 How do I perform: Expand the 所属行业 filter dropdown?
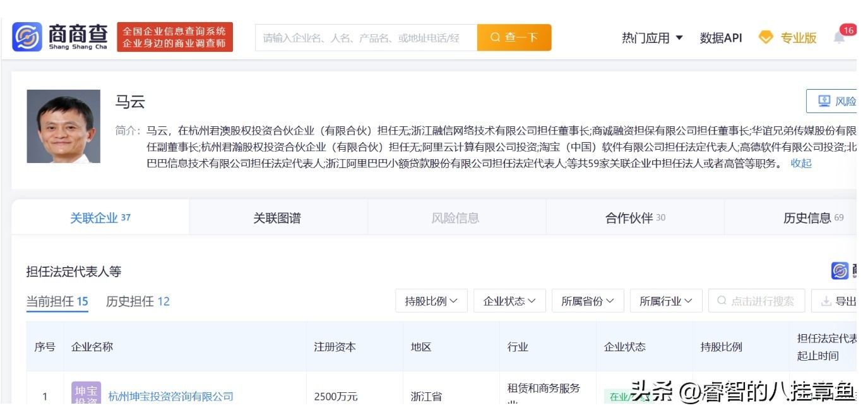pos(666,301)
